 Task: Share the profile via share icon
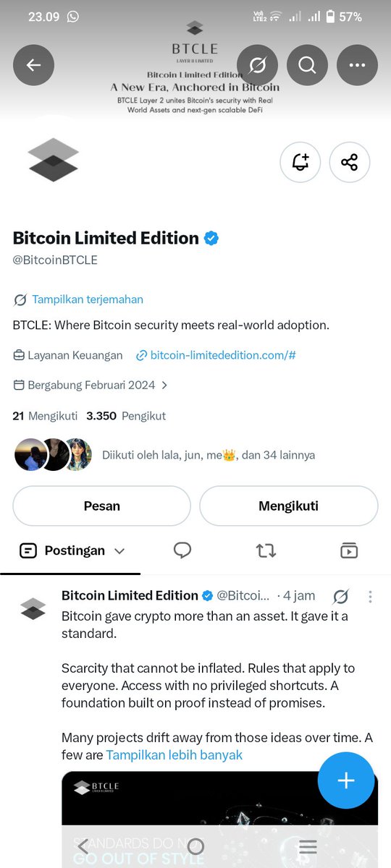(x=350, y=162)
